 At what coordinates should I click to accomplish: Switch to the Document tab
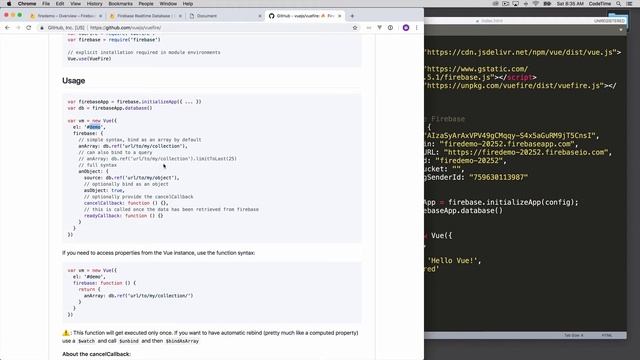click(x=224, y=16)
